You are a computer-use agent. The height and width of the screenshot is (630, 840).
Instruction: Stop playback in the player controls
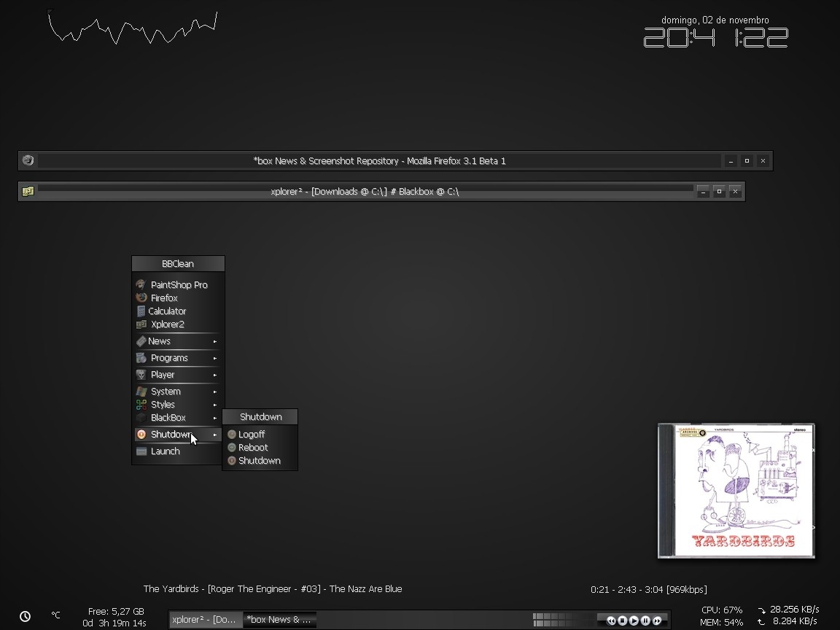pos(623,621)
